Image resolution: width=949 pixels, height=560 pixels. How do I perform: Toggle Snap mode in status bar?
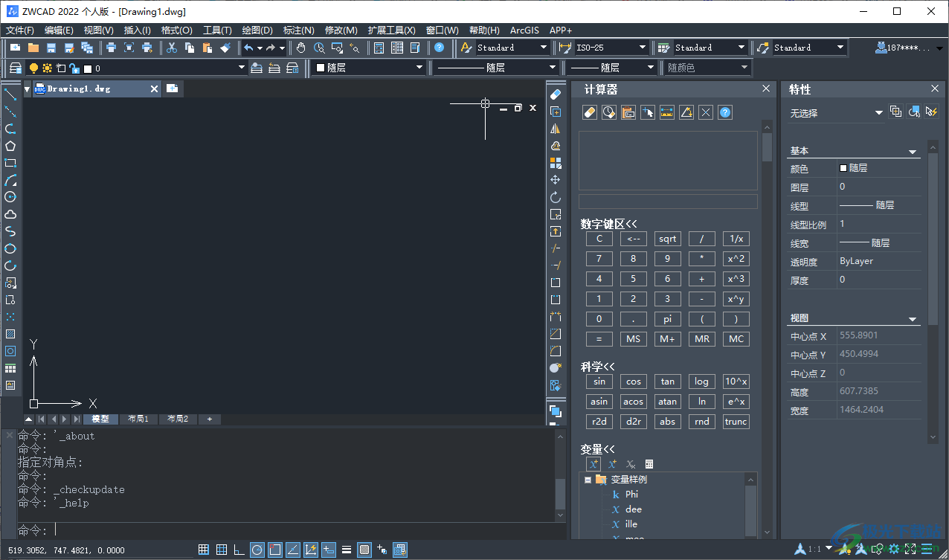204,550
